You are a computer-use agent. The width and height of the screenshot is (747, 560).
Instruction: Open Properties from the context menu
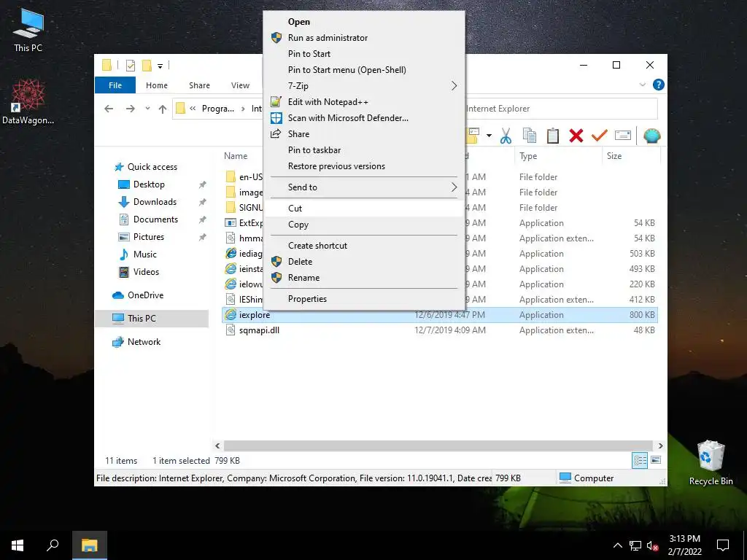point(364,298)
